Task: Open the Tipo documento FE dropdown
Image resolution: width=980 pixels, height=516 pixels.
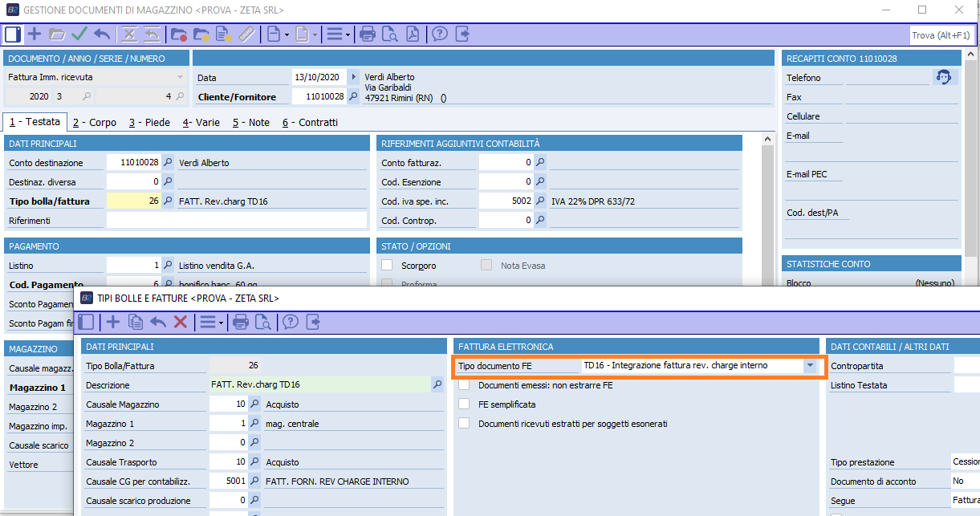Action: (811, 366)
